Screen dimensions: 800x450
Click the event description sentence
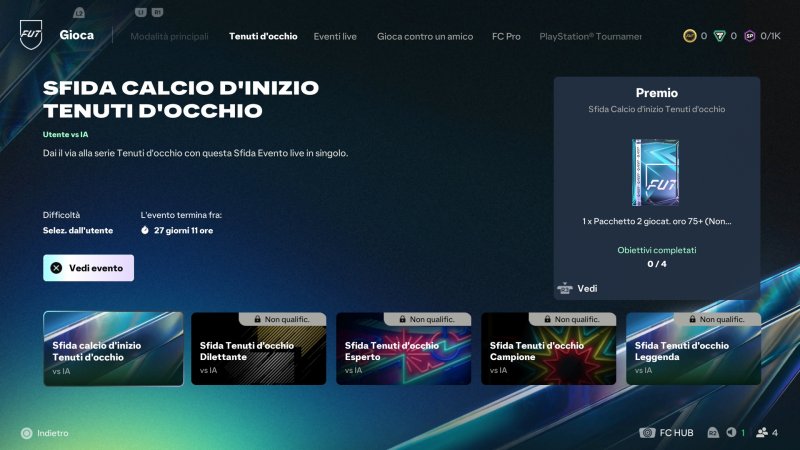click(x=195, y=153)
